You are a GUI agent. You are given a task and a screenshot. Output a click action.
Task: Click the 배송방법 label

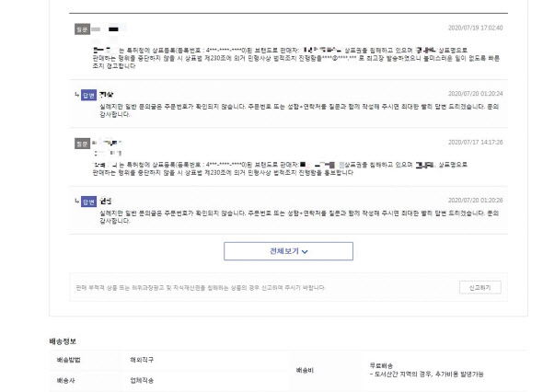click(x=69, y=360)
